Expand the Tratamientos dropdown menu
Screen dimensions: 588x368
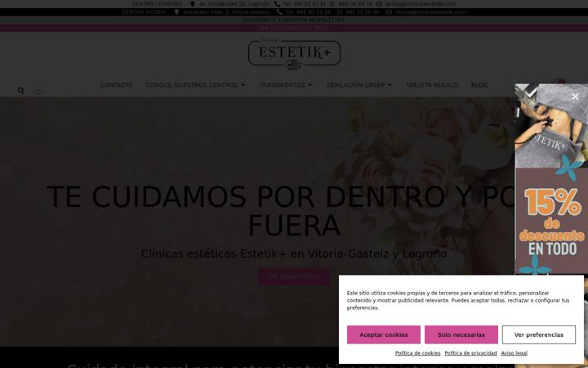point(286,85)
